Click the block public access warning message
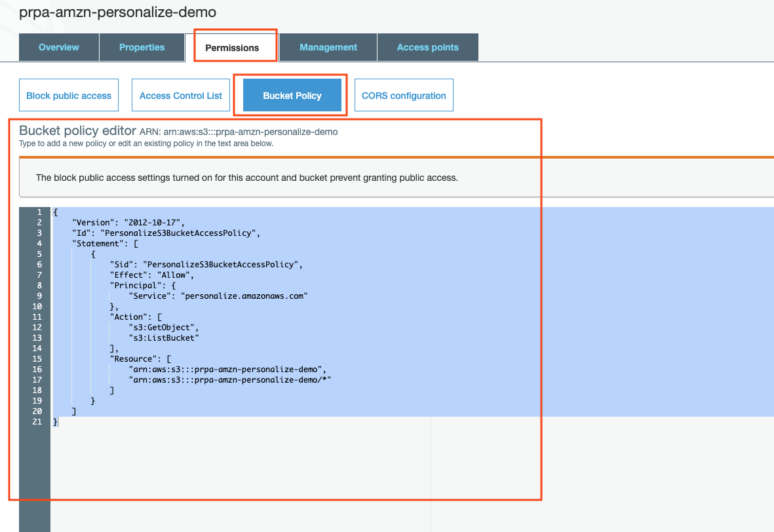The image size is (774, 532). tap(247, 178)
